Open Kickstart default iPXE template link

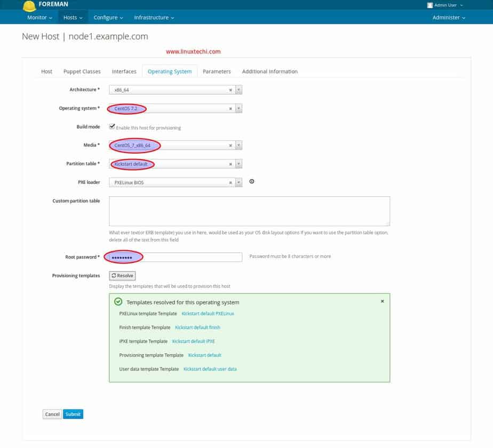(x=193, y=341)
